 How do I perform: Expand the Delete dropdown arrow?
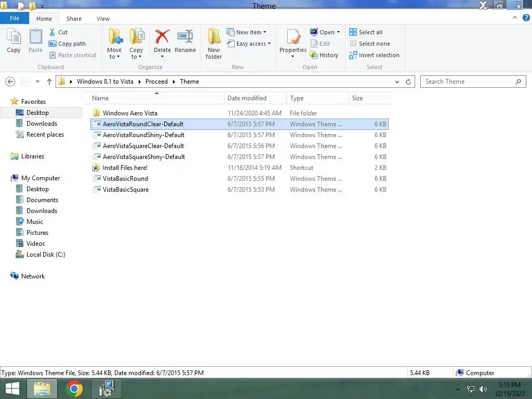(x=162, y=57)
